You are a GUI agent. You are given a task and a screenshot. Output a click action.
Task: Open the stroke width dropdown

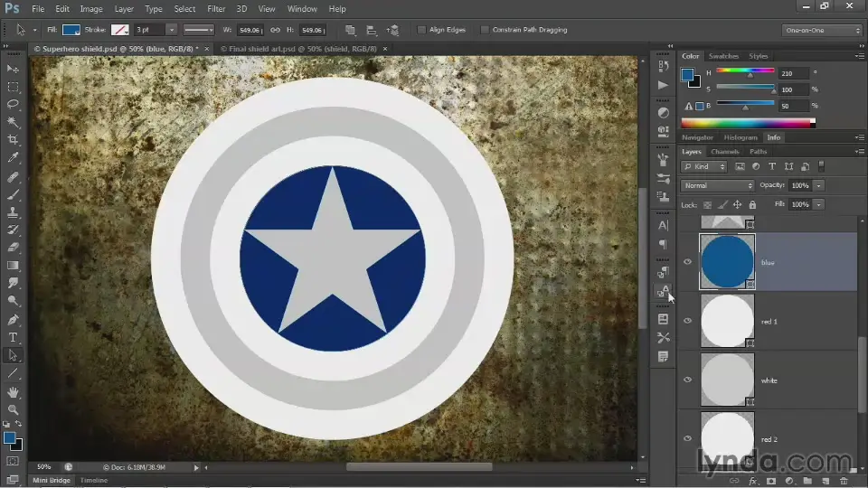171,30
